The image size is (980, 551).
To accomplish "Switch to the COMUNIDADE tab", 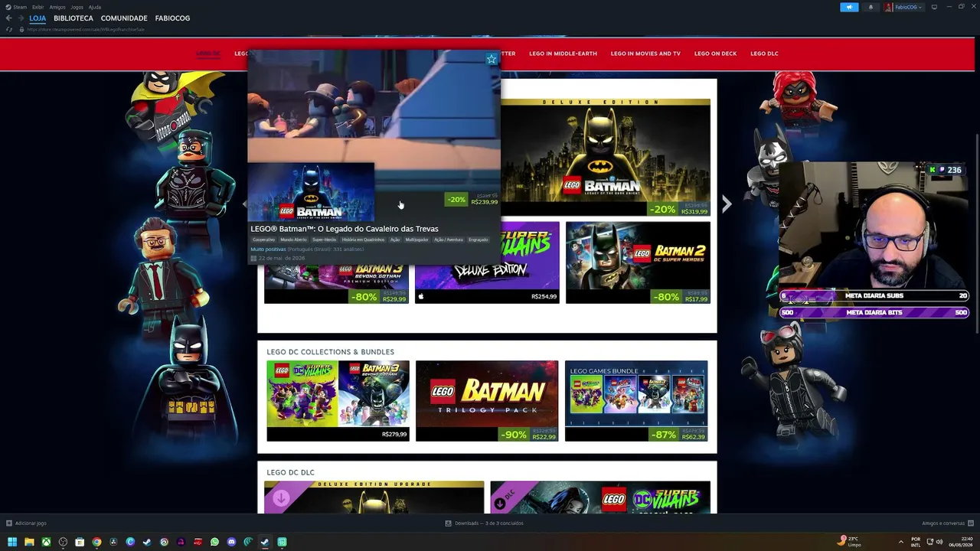I will pyautogui.click(x=124, y=18).
